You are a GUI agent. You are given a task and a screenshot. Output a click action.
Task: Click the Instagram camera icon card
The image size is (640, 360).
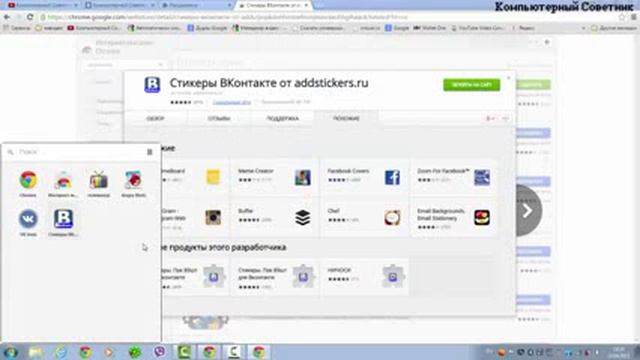click(213, 218)
